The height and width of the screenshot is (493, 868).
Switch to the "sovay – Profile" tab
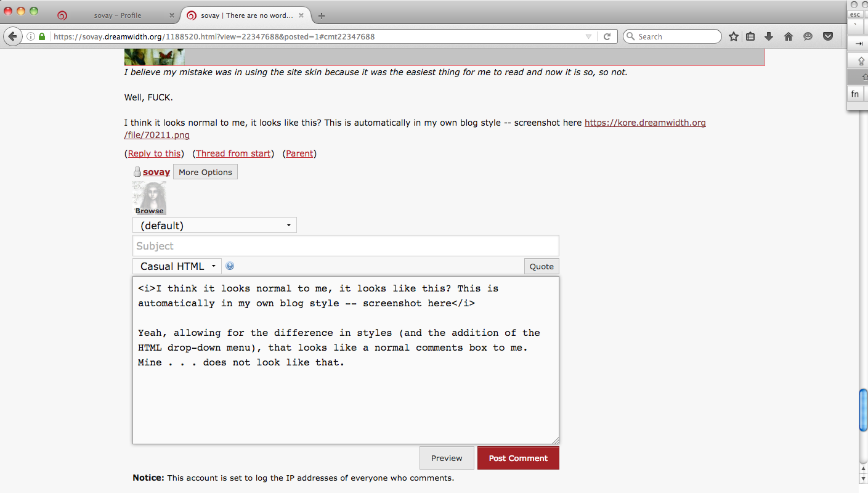click(x=117, y=15)
